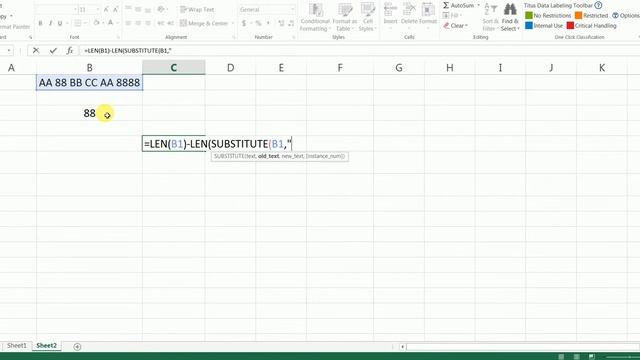Image resolution: width=640 pixels, height=360 pixels.
Task: Click the Decrease Indent icon
Action: 160,23
